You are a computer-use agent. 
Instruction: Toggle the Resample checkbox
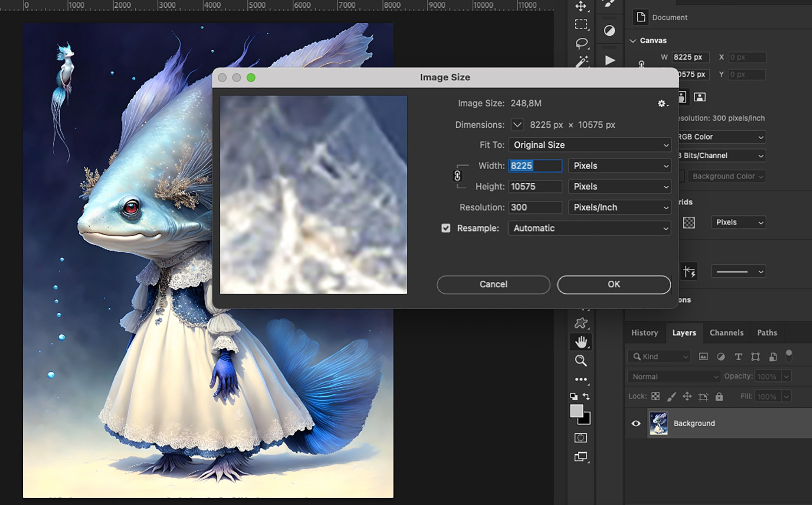(445, 228)
